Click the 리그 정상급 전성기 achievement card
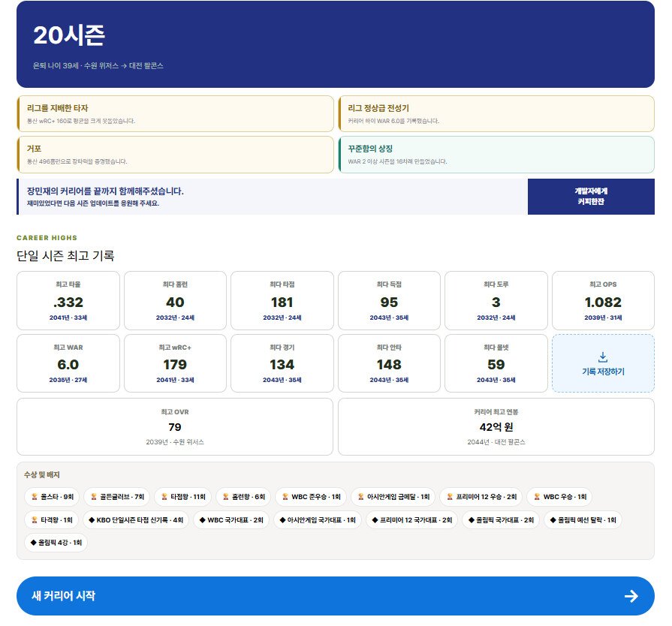 tap(496, 113)
